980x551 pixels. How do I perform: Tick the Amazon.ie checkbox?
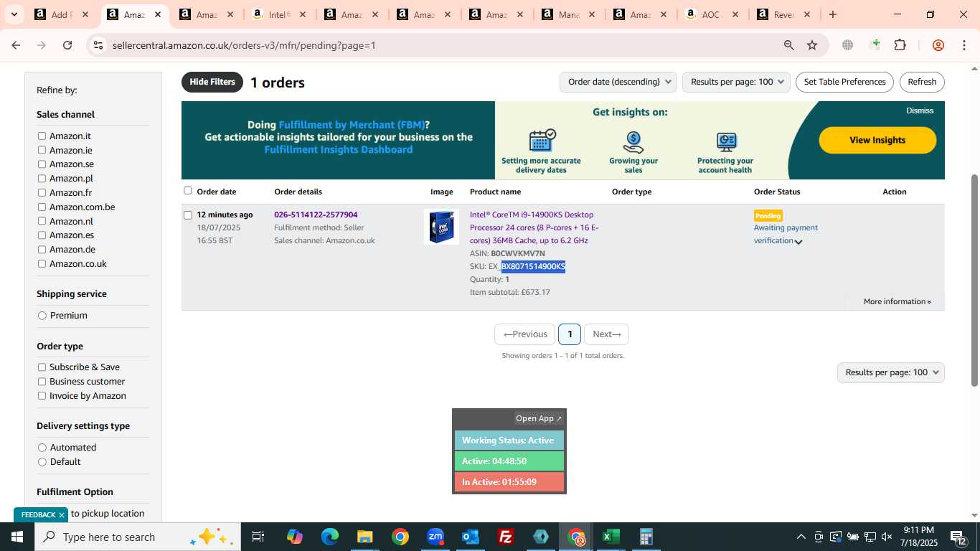coord(42,150)
